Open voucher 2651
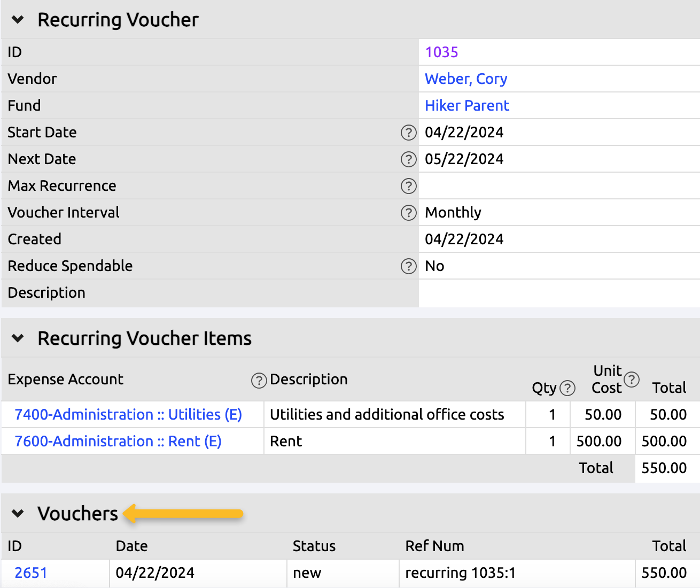The height and width of the screenshot is (588, 700). [30, 572]
